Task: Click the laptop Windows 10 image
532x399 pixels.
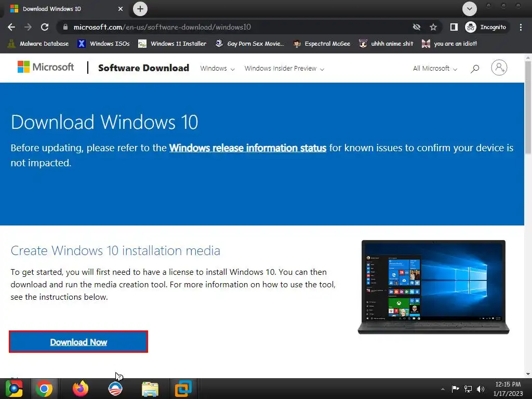Action: pos(433,287)
